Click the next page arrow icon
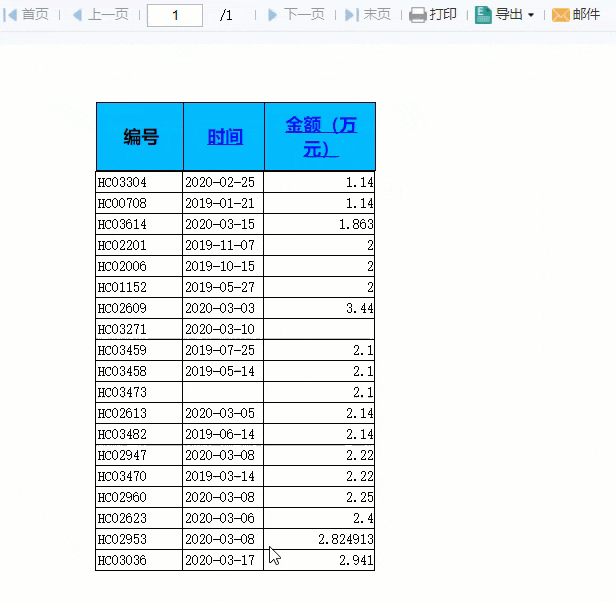 [272, 15]
